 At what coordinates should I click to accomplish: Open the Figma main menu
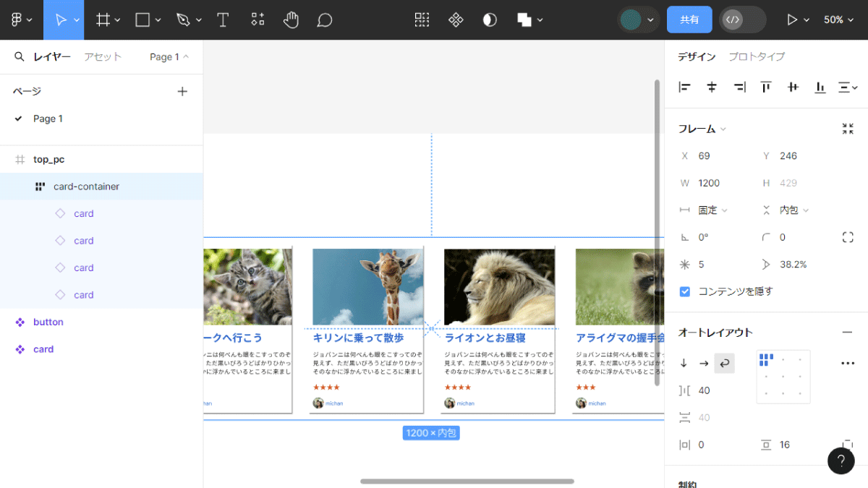pos(17,20)
